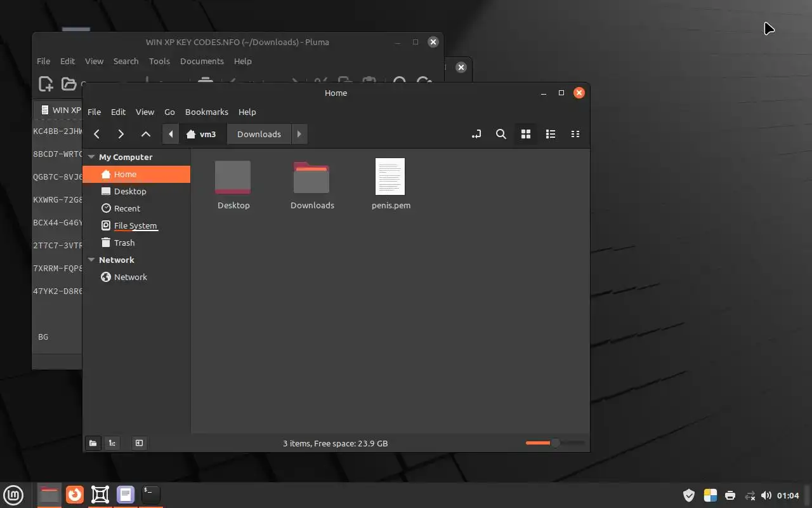
Task: Open the file manager File menu
Action: click(x=94, y=112)
